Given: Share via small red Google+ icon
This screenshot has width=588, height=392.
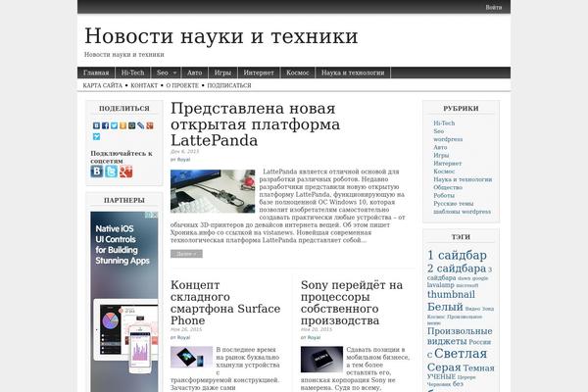Looking at the screenshot, I should tap(150, 125).
